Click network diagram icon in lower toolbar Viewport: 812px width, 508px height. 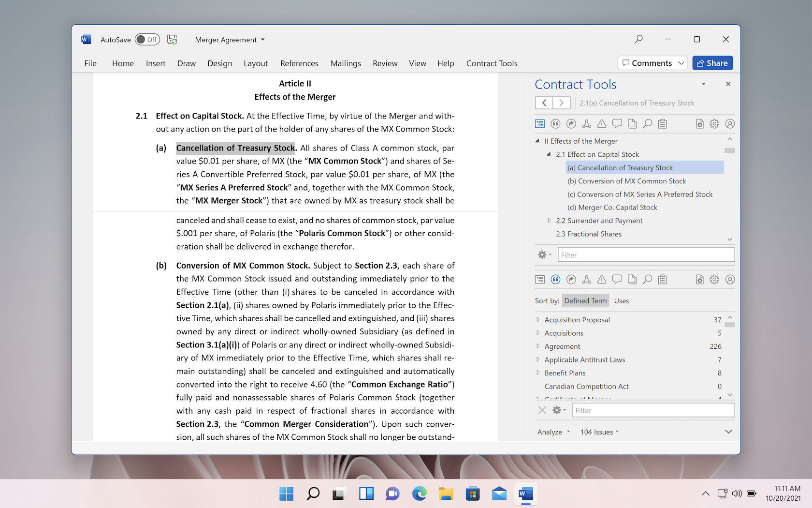pos(586,279)
